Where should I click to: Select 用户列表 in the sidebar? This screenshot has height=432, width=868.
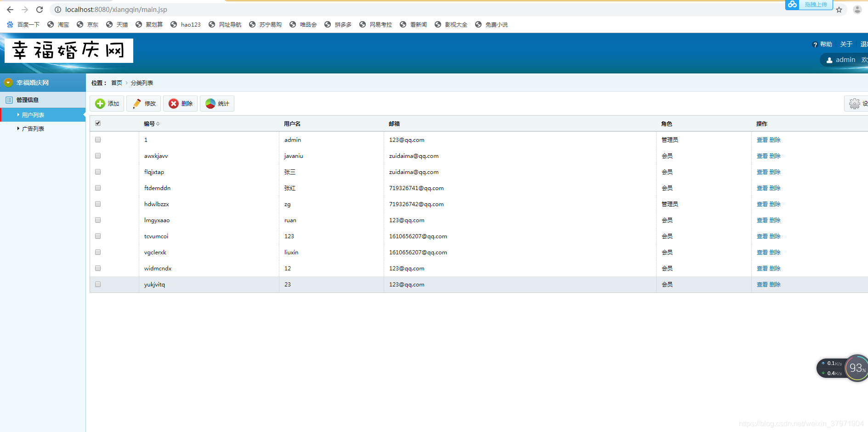(x=33, y=115)
